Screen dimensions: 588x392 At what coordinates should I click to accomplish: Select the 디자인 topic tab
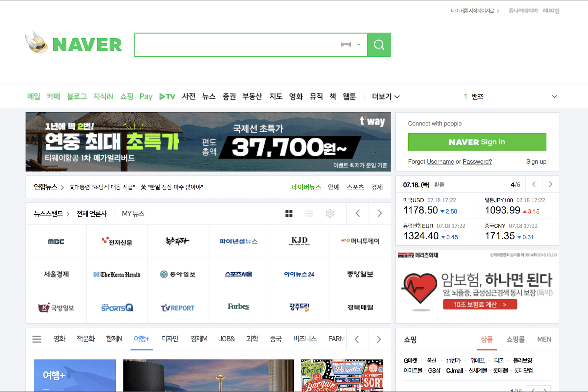pos(170,339)
